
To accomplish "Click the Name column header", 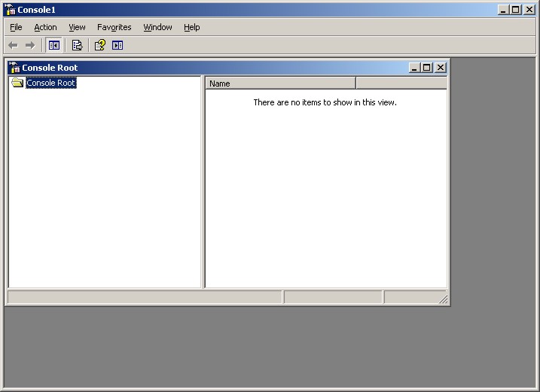I will point(280,84).
